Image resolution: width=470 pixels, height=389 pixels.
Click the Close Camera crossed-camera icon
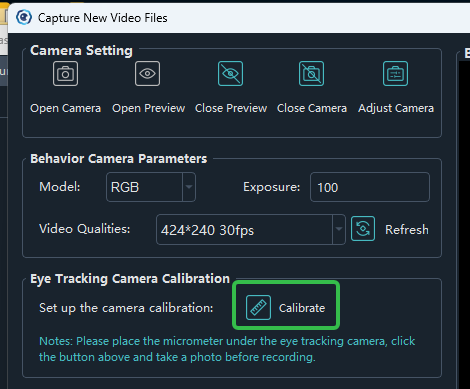coord(311,74)
